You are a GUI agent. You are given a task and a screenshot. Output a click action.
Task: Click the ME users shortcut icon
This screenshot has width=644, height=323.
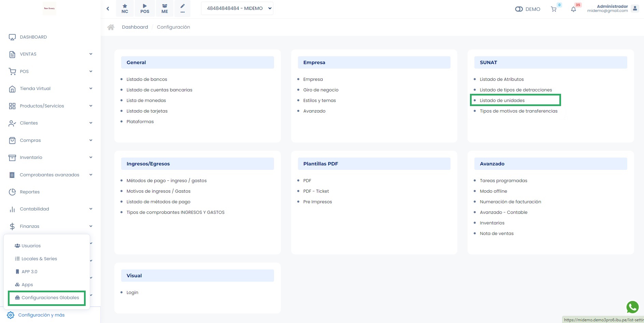(x=164, y=9)
